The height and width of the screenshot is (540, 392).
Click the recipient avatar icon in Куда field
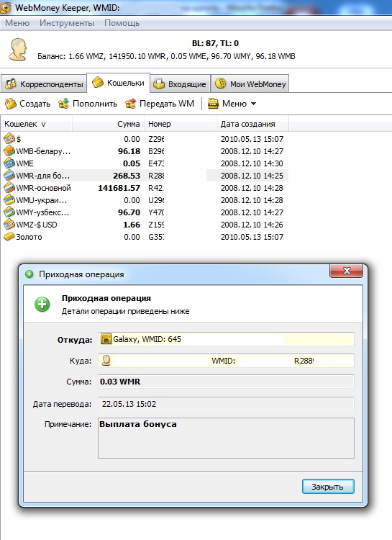pos(106,360)
